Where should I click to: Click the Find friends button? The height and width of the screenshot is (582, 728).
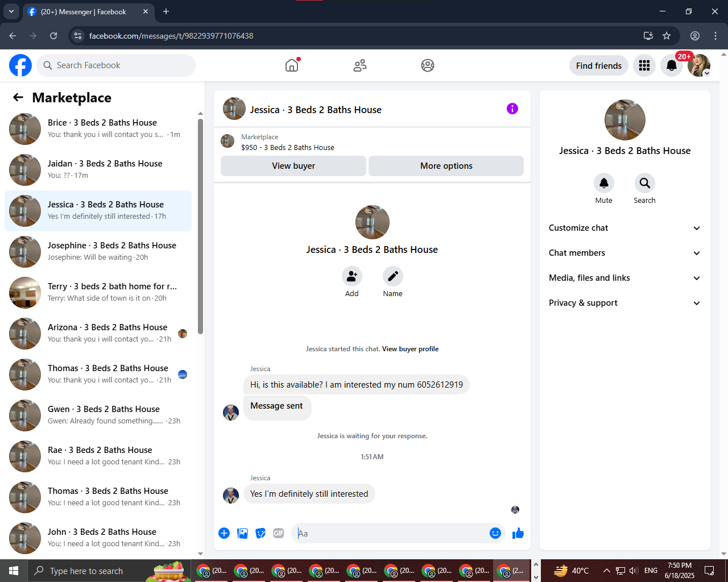(x=599, y=65)
